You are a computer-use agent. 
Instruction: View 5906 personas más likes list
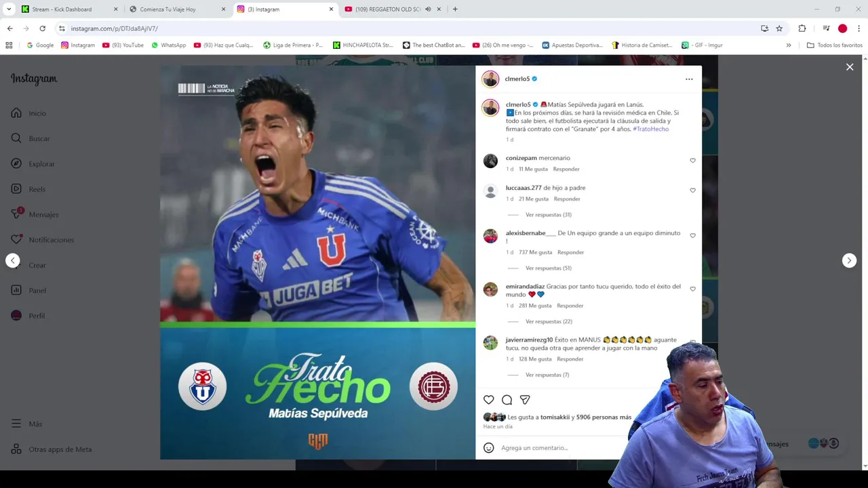click(x=604, y=418)
